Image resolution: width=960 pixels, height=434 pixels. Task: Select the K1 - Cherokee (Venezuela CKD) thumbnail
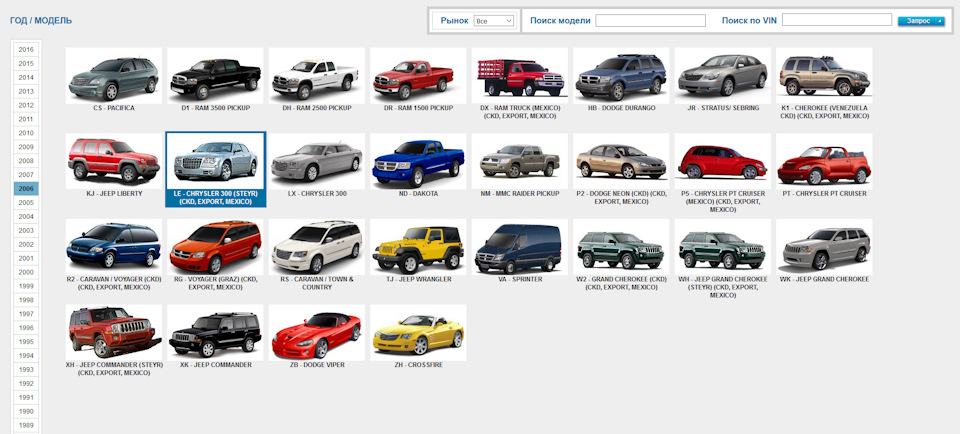point(824,76)
